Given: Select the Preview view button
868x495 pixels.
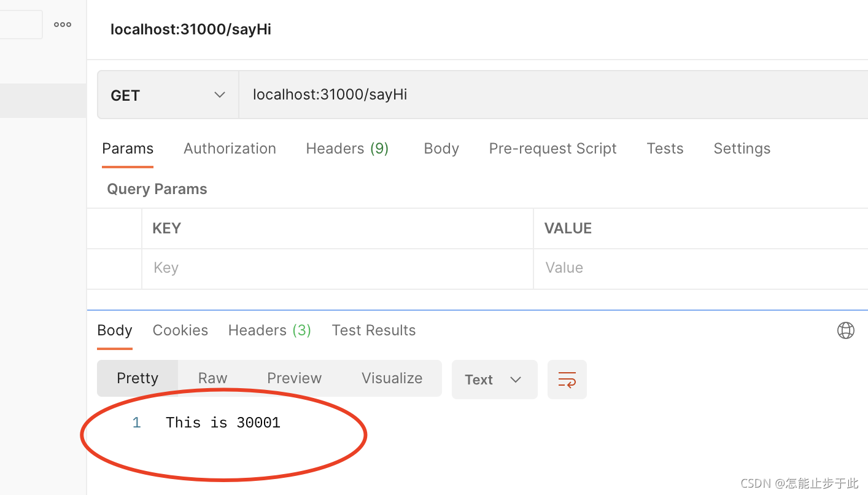Looking at the screenshot, I should pos(294,378).
